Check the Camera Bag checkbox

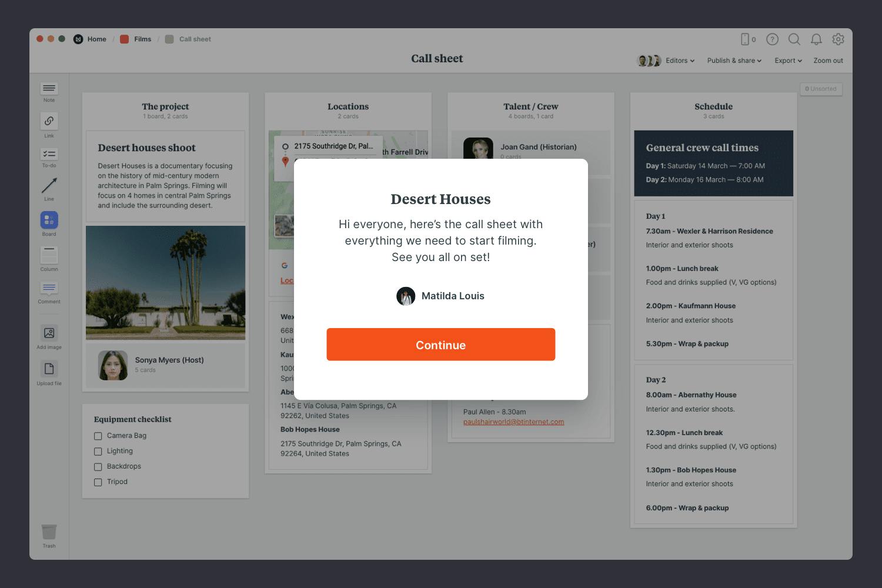pos(98,436)
